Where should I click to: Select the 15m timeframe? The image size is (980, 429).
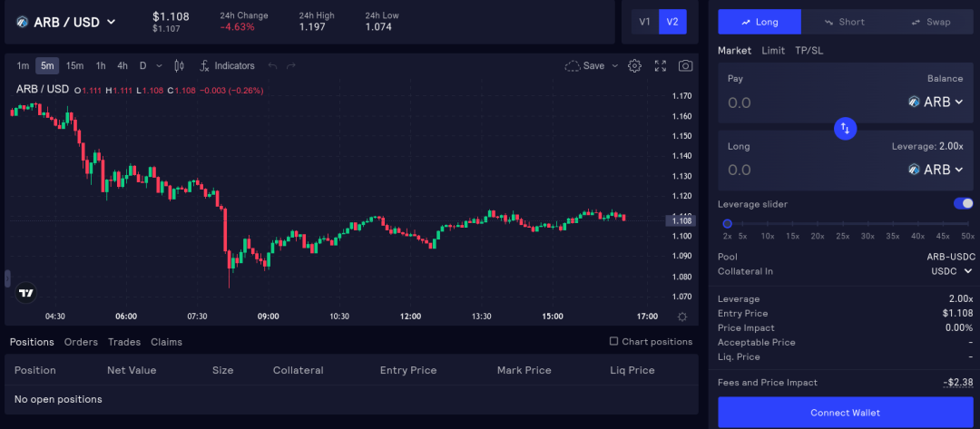pos(74,66)
